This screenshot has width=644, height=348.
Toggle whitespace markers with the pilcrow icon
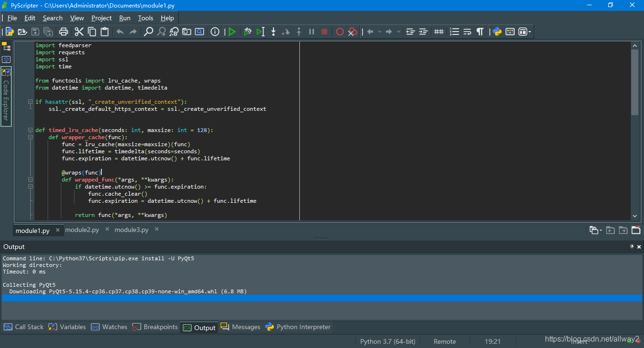click(479, 32)
